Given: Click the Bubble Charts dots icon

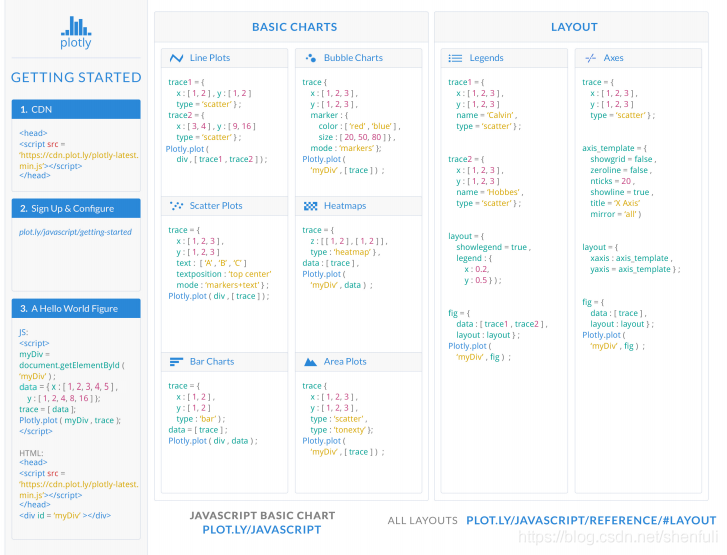Looking at the screenshot, I should (x=311, y=58).
